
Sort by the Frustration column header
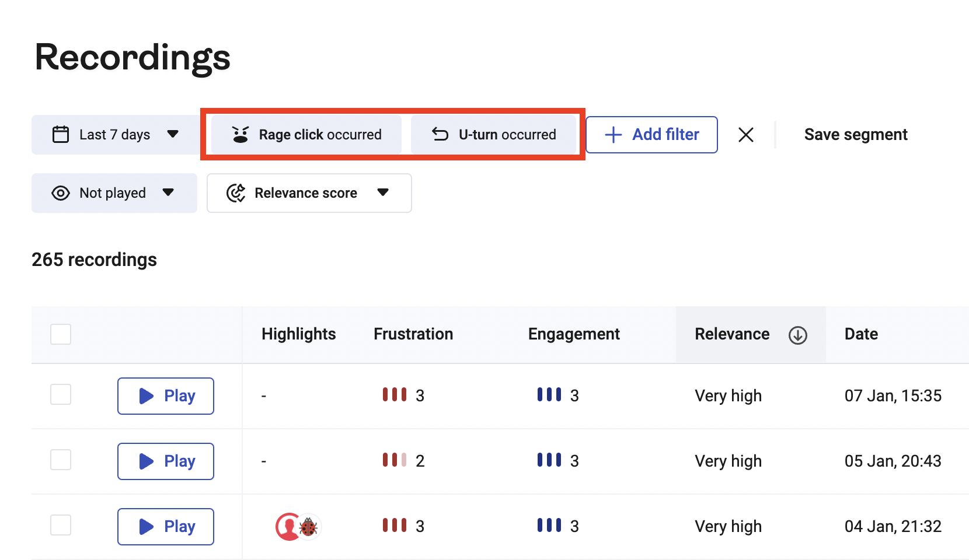tap(413, 334)
